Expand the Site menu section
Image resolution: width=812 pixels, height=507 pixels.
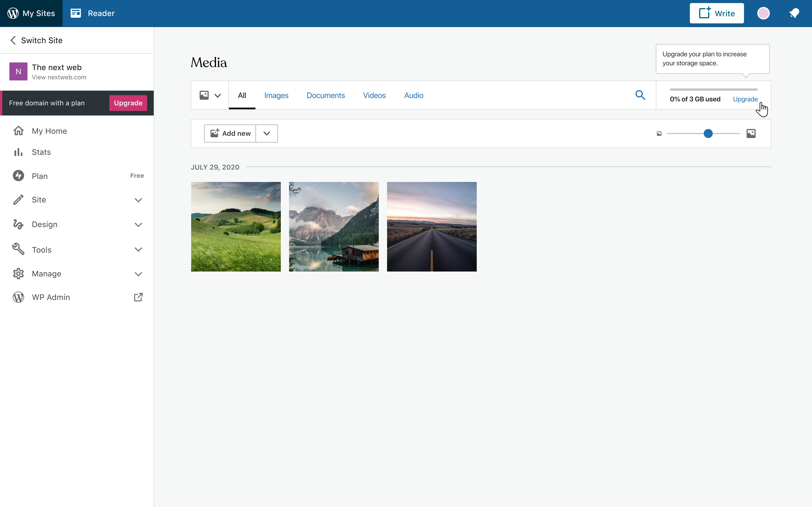click(x=138, y=200)
